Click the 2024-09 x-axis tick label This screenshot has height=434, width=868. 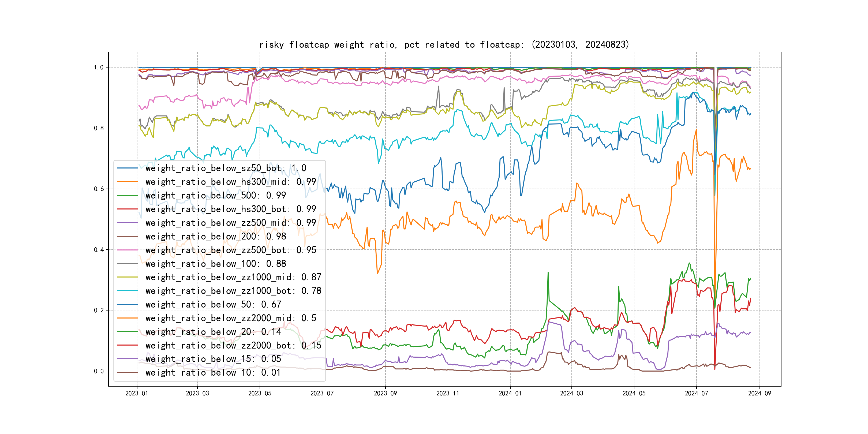(759, 393)
